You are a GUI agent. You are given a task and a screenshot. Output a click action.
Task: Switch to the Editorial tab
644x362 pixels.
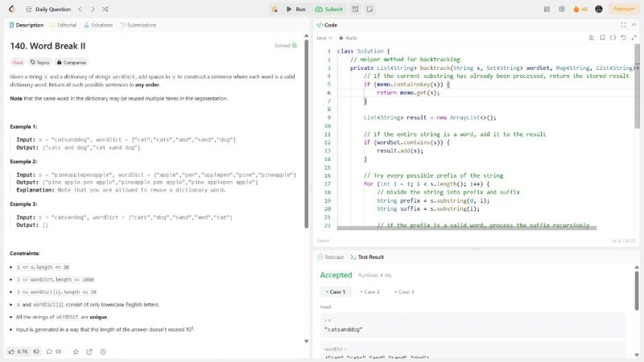click(64, 25)
